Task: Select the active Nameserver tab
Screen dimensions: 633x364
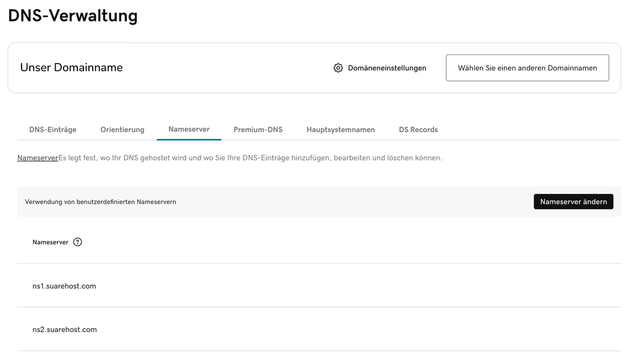Action: pyautogui.click(x=189, y=129)
